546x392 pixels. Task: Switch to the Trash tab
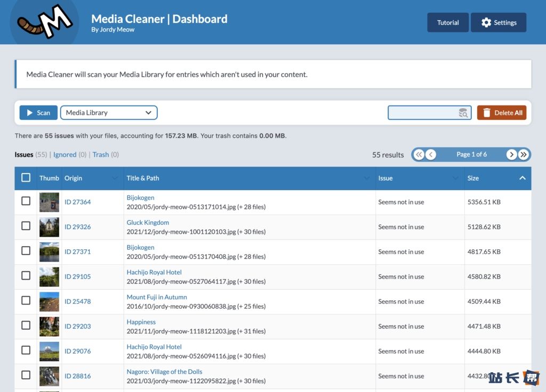click(x=101, y=154)
